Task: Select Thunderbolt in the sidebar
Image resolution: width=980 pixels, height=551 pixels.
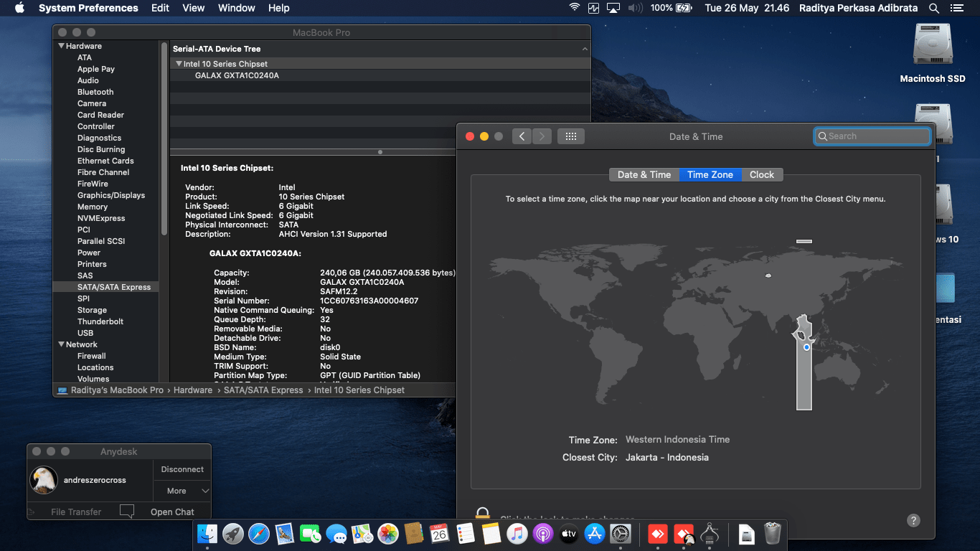Action: click(x=100, y=321)
